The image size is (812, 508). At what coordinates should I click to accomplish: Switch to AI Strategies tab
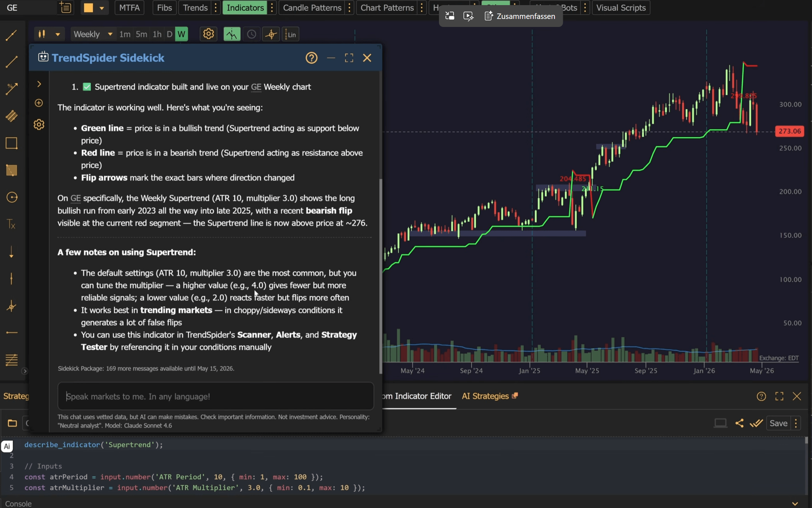click(x=489, y=396)
